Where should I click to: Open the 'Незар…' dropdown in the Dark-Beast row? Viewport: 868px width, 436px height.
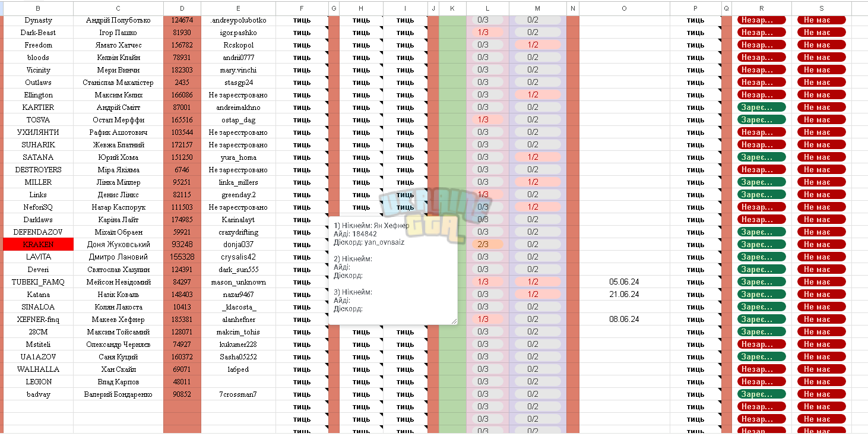[x=762, y=33]
